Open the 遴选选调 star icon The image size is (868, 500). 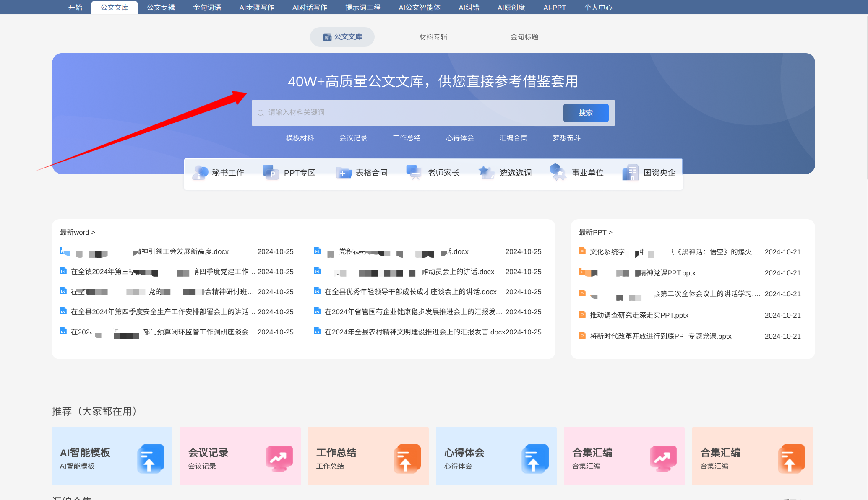486,172
